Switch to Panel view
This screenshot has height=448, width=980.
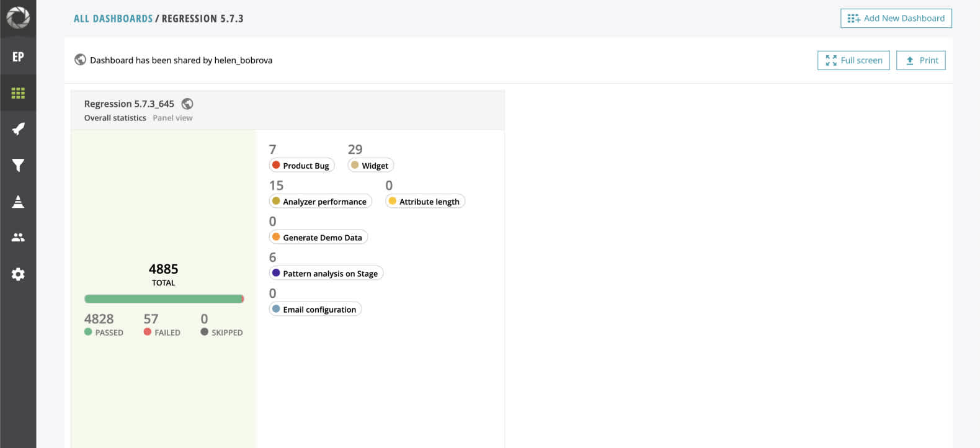point(172,117)
